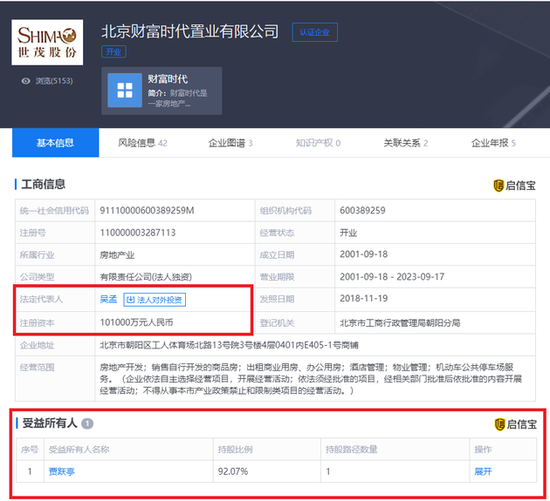Image resolution: width=550 pixels, height=501 pixels.
Task: Select the 关联关系 tab
Action: [x=405, y=143]
